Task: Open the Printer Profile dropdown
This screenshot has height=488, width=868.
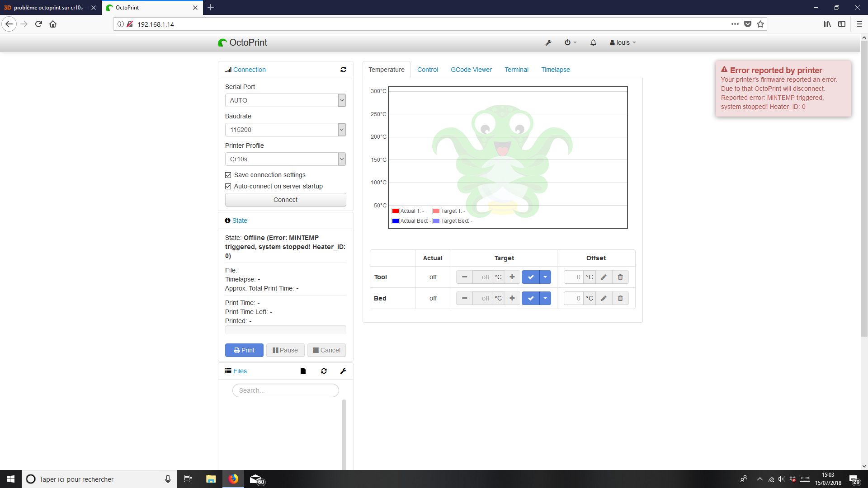Action: [286, 159]
